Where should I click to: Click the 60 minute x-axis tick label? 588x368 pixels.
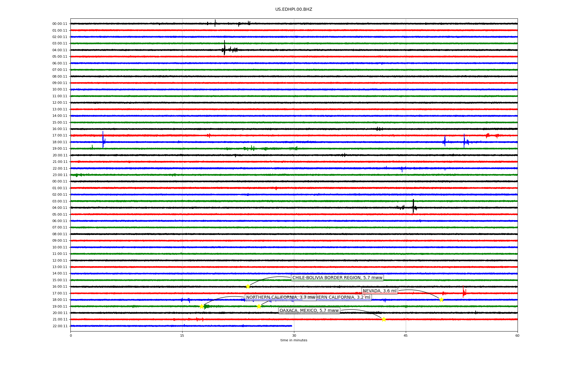click(517, 335)
